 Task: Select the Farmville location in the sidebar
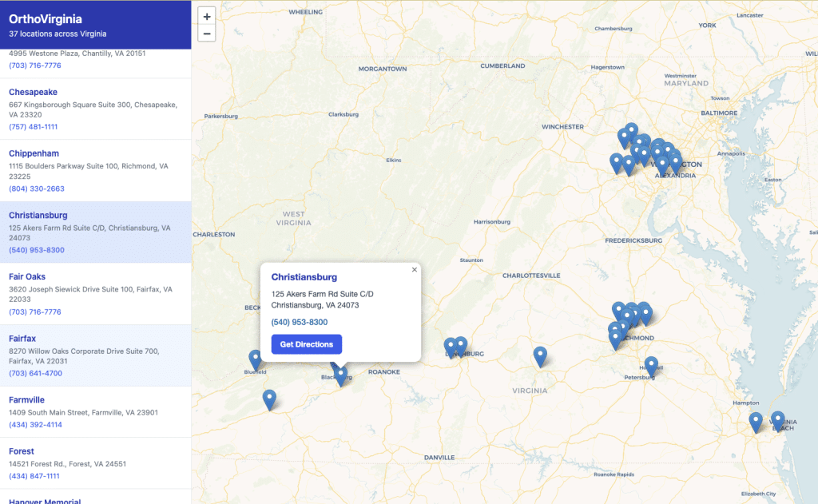26,399
